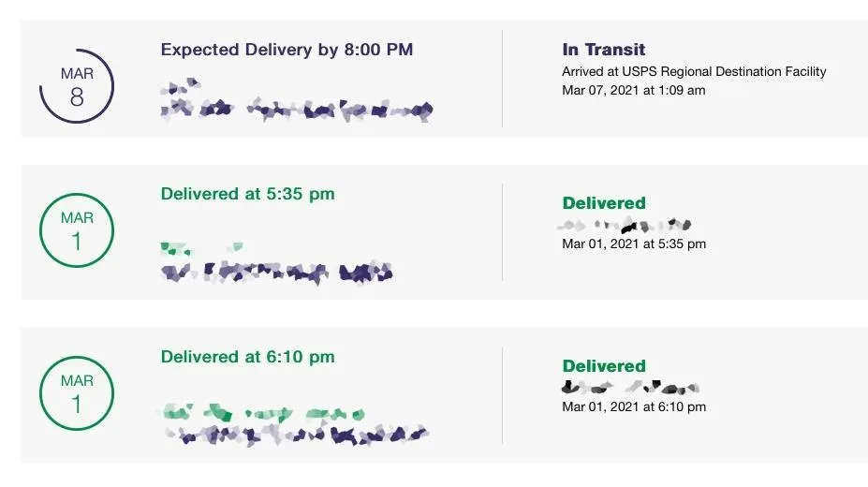Select the Delivered status above Mar 01 6:10 pm
This screenshot has width=868, height=487.
click(603, 366)
